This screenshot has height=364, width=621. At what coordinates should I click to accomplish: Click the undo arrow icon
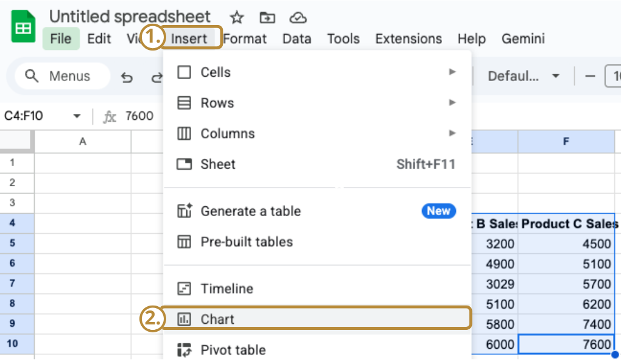(127, 77)
